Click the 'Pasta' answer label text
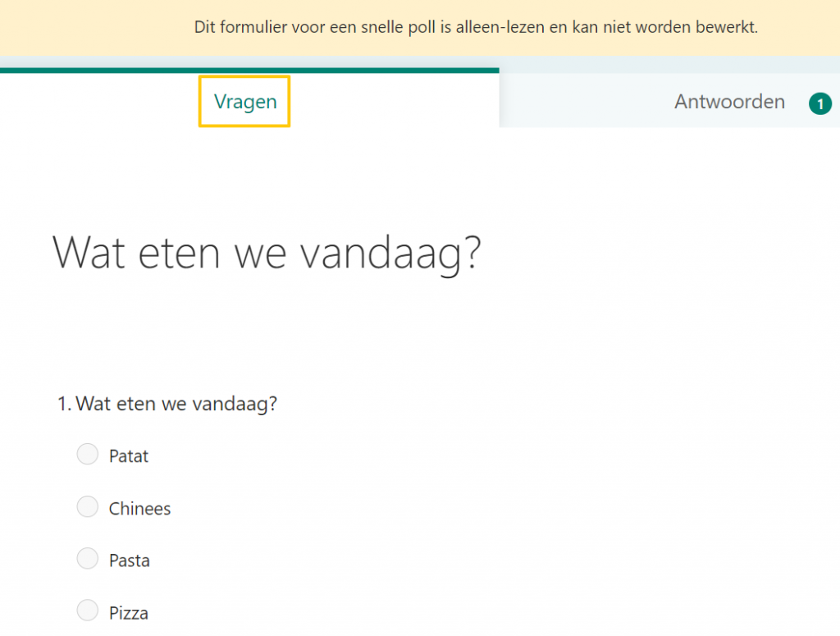The width and height of the screenshot is (840, 636). [x=130, y=561]
